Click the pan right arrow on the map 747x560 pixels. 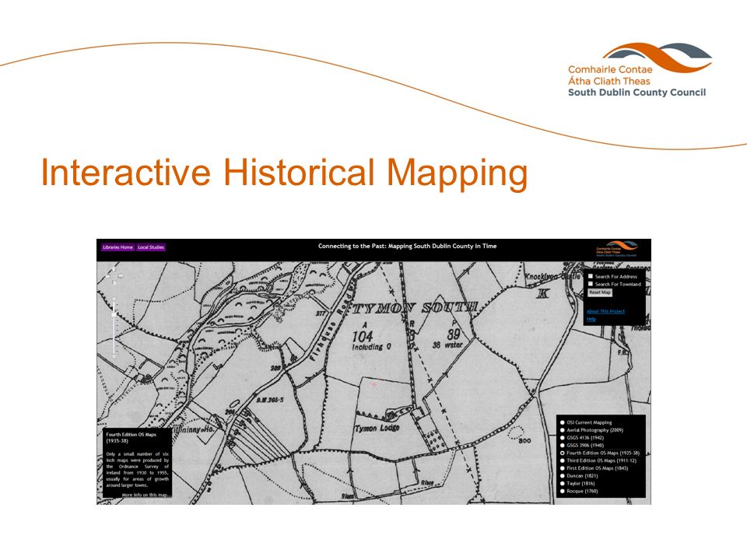[120, 275]
